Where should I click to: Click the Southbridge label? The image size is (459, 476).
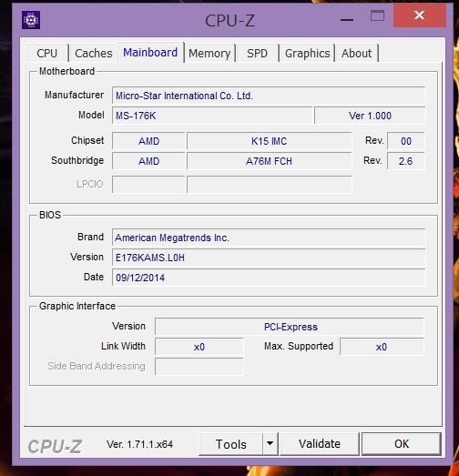[77, 160]
